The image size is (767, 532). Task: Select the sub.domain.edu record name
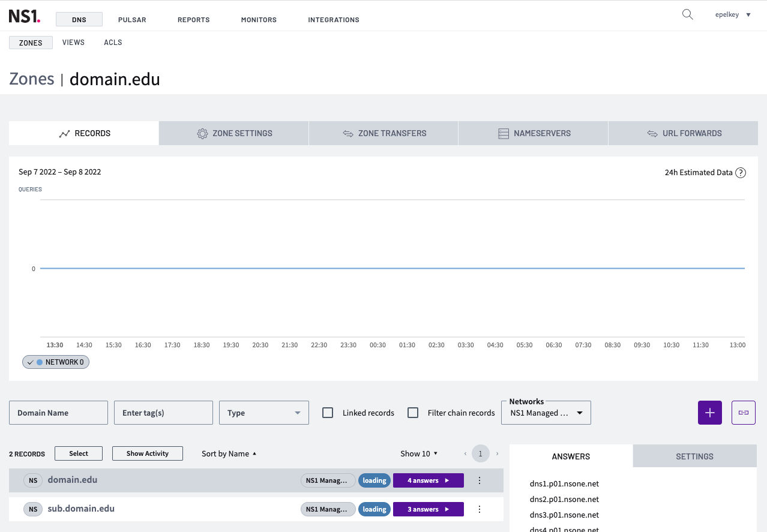(x=81, y=509)
